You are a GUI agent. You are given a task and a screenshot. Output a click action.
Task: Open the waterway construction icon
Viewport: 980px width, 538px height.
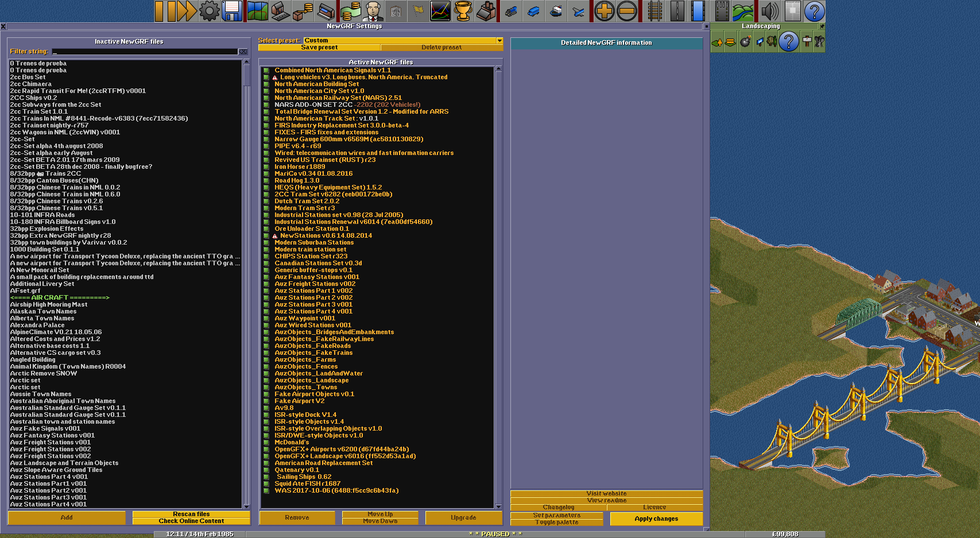click(x=698, y=11)
